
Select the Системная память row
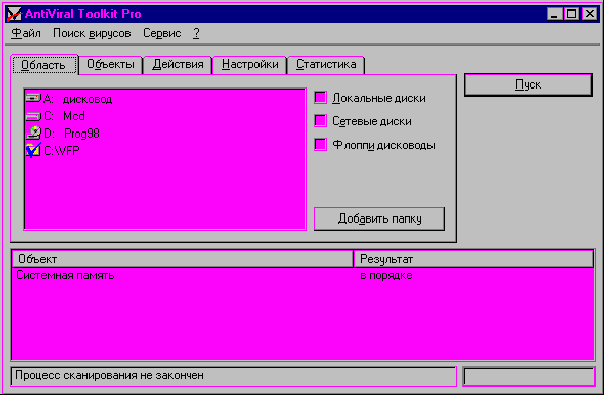(x=303, y=276)
